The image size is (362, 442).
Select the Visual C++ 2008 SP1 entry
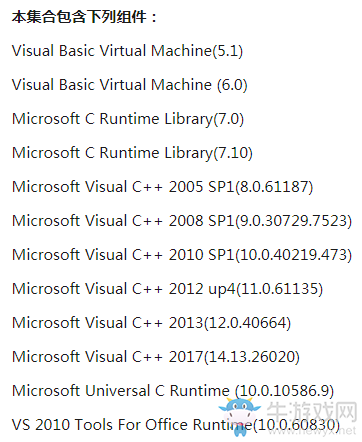(x=182, y=221)
